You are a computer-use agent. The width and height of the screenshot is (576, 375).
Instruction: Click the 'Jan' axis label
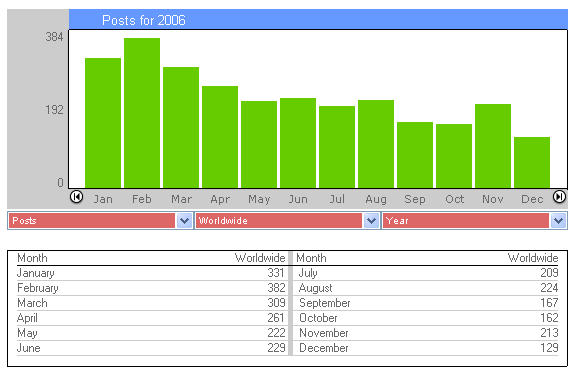click(103, 199)
